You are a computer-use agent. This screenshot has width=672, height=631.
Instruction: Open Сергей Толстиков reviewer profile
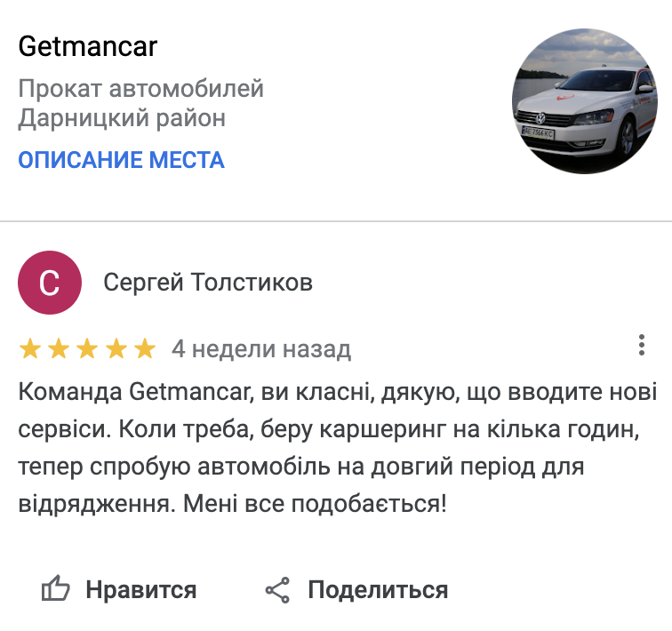tap(208, 284)
